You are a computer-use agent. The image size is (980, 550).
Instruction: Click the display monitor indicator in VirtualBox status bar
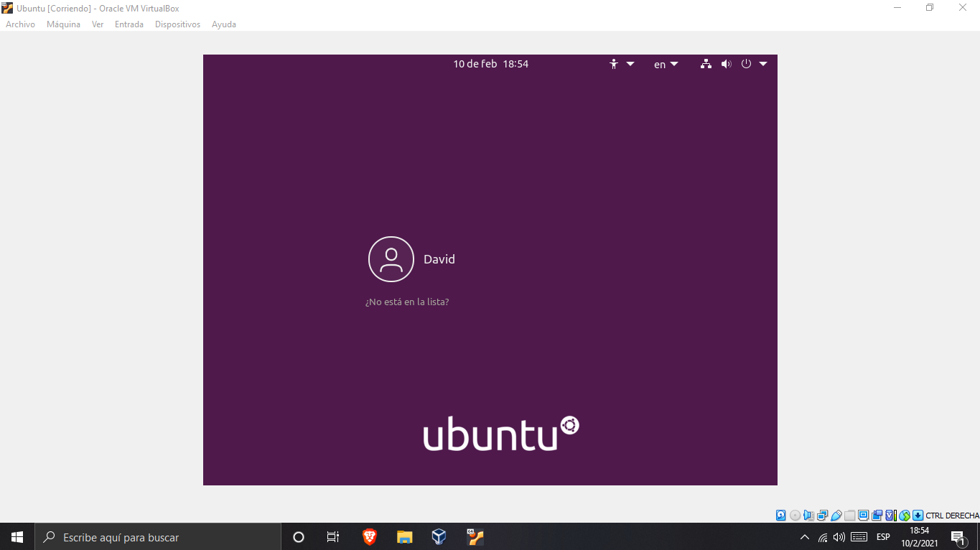pyautogui.click(x=863, y=516)
